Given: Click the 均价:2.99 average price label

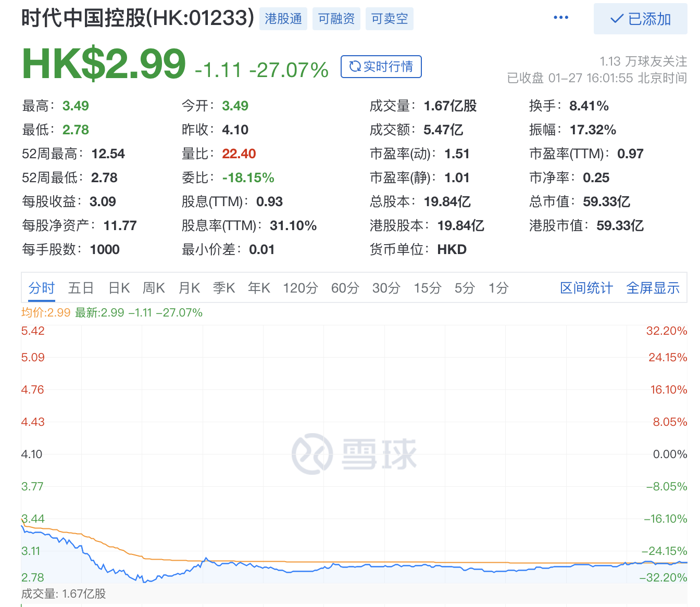Looking at the screenshot, I should click(x=46, y=313).
